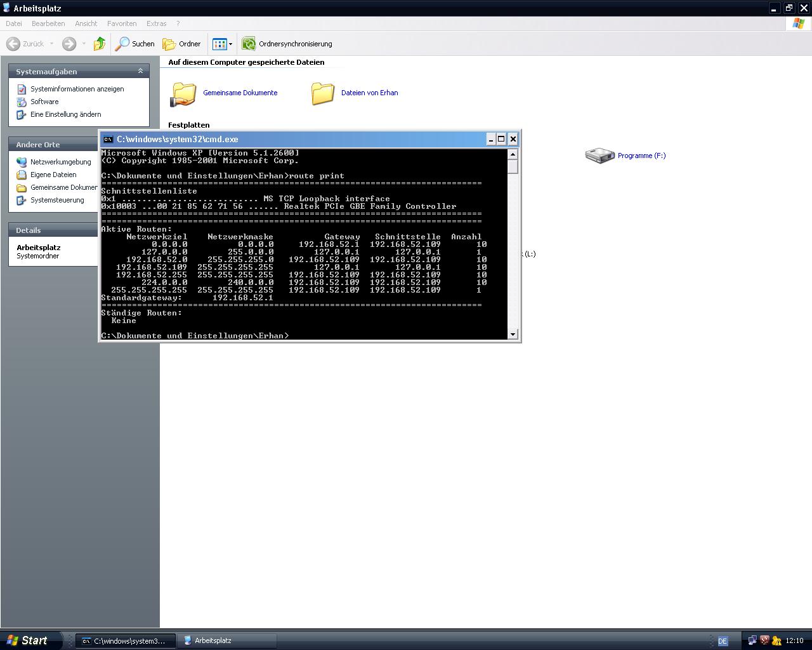The image size is (812, 650).
Task: Open the back button history dropdown arrow
Action: (52, 44)
